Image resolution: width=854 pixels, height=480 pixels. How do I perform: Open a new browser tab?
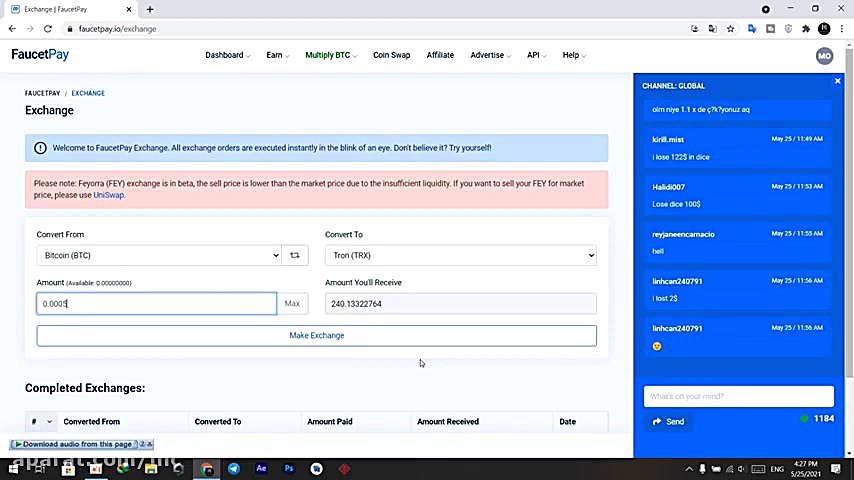click(150, 9)
